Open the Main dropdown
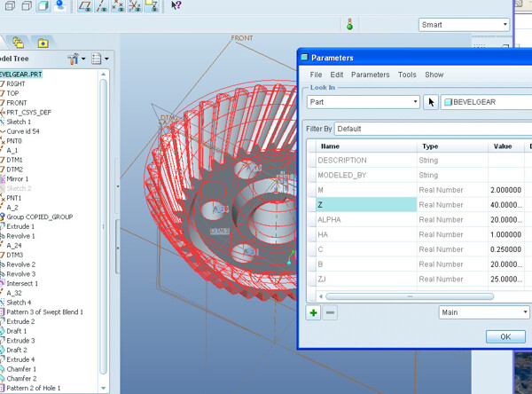 click(x=484, y=312)
